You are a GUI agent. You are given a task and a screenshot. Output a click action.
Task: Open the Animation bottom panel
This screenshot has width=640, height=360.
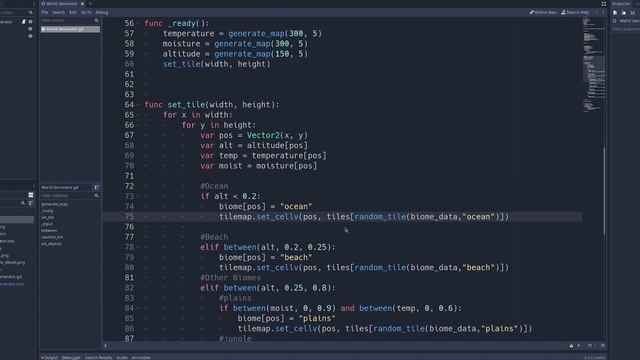coord(141,358)
